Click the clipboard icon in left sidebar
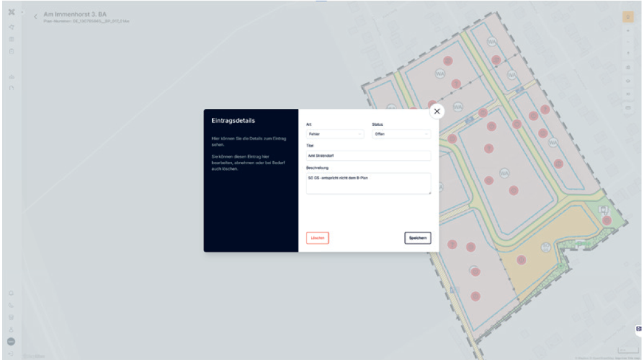Viewport: 644px width, 362px height. click(11, 51)
